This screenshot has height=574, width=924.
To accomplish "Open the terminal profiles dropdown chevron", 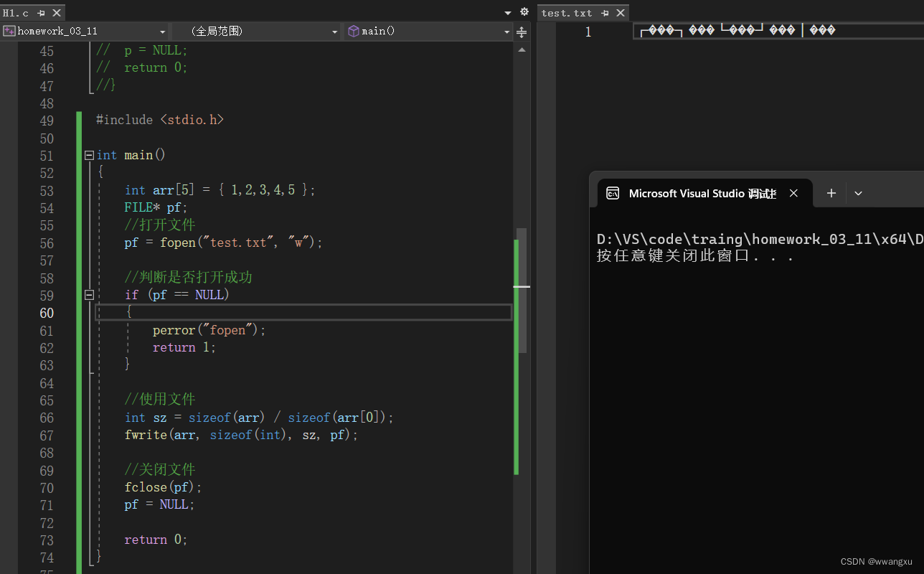I will pyautogui.click(x=858, y=193).
